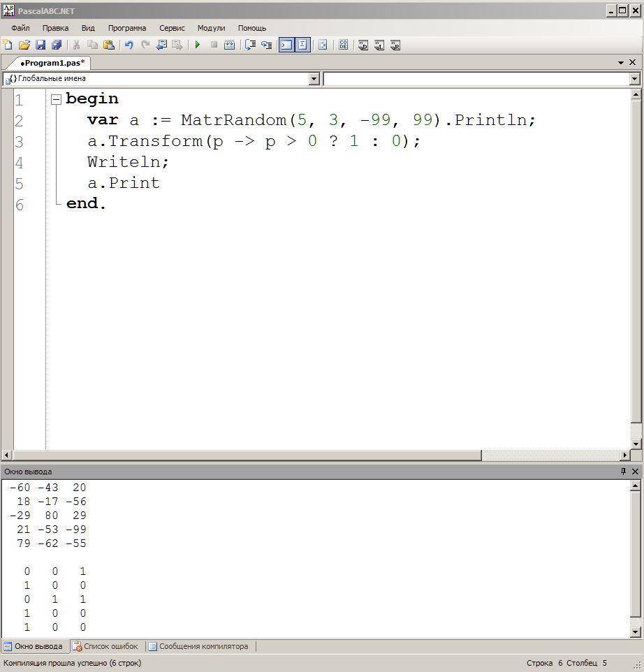Select the Program1.pas tab

pos(52,63)
